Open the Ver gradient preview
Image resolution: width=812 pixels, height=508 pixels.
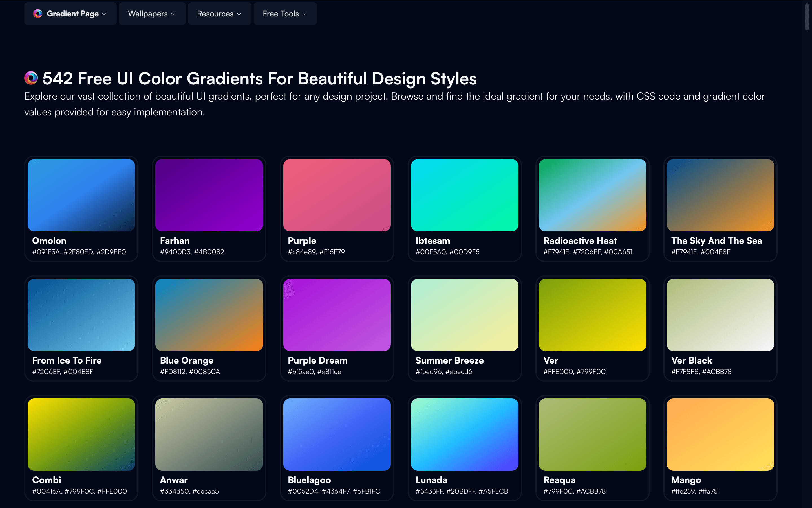(x=593, y=315)
